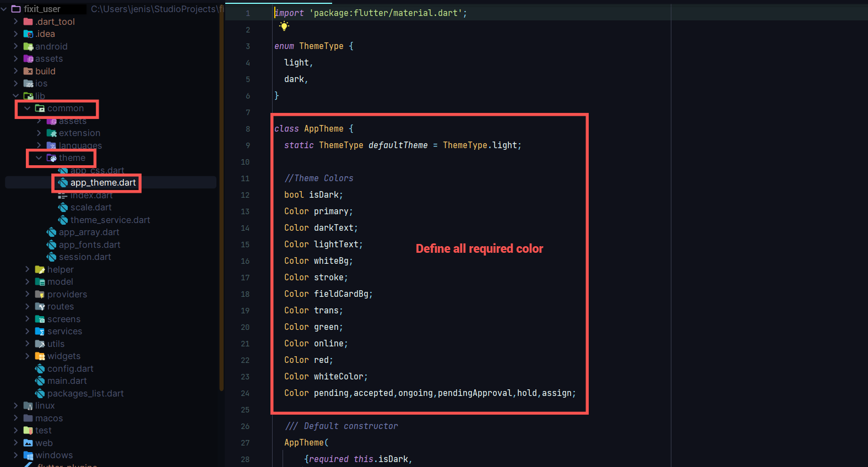
Task: Open theme_service.dart file
Action: tap(110, 220)
